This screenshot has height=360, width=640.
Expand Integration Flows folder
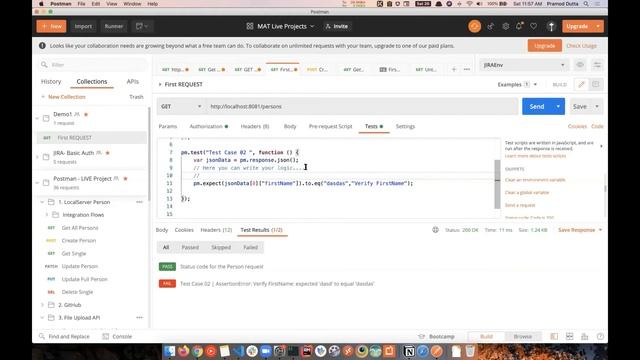point(47,215)
